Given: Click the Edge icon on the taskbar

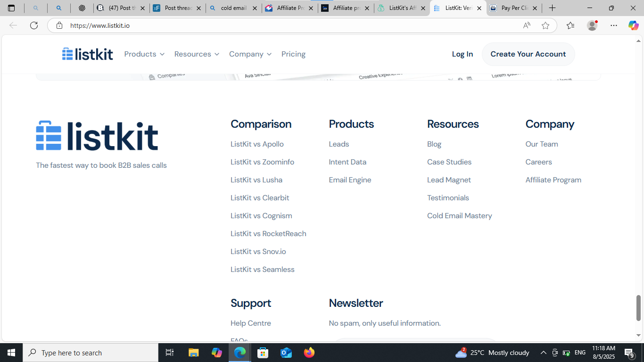Looking at the screenshot, I should tap(240, 353).
